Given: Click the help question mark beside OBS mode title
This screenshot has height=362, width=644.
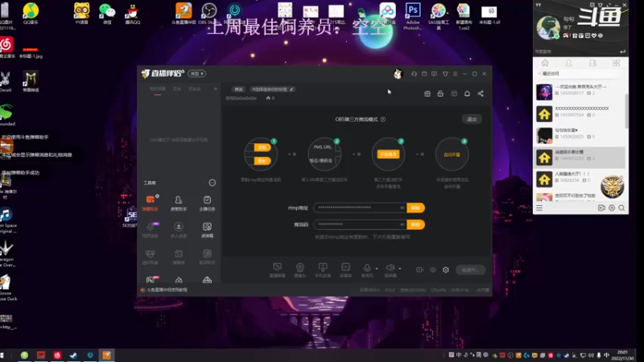Looking at the screenshot, I should [x=383, y=119].
